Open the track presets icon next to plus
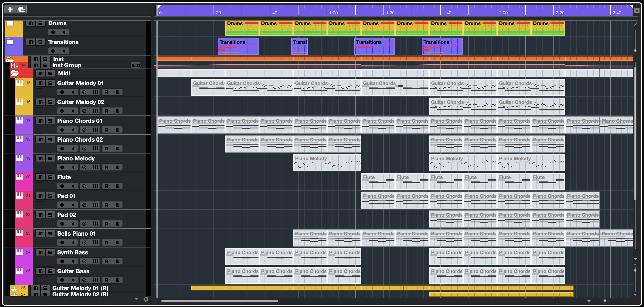Image resolution: width=644 pixels, height=307 pixels. [x=21, y=9]
